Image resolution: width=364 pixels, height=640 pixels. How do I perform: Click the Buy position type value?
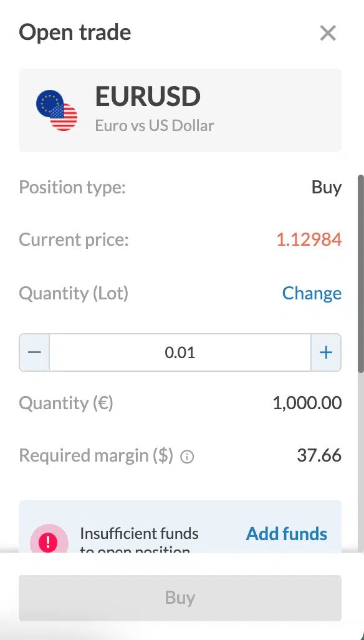(327, 187)
